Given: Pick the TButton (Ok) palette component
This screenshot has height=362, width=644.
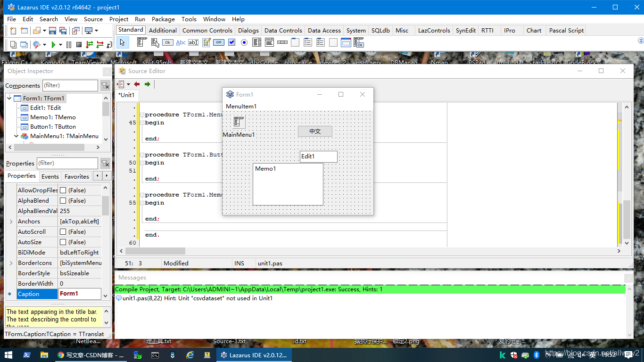Looking at the screenshot, I should [167, 42].
